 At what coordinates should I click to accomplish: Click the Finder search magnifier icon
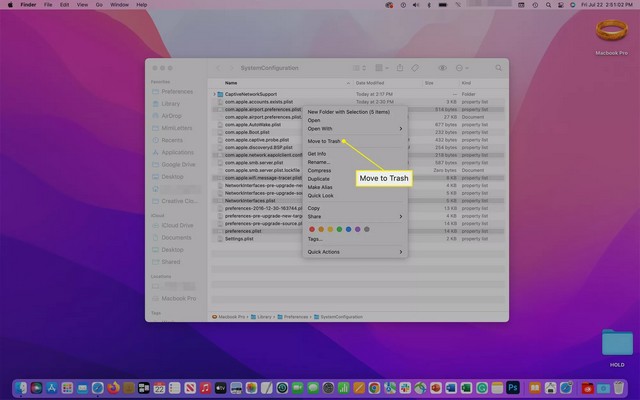[498, 68]
